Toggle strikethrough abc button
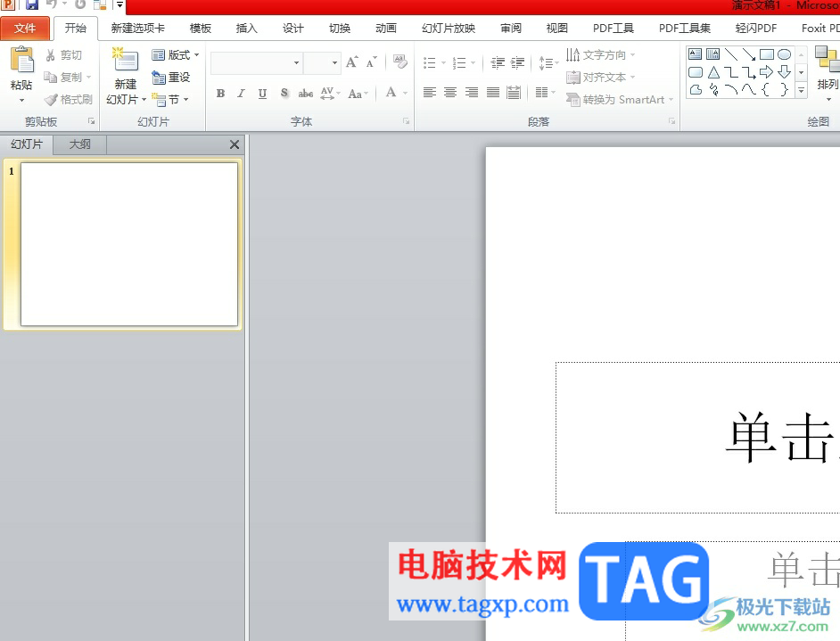The width and height of the screenshot is (840, 641). coord(305,94)
